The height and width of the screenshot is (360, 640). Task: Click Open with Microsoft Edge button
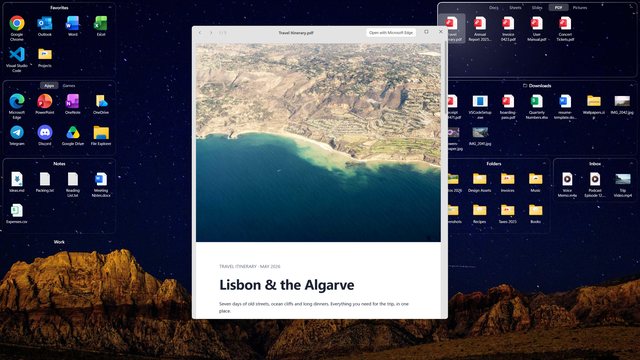[391, 32]
